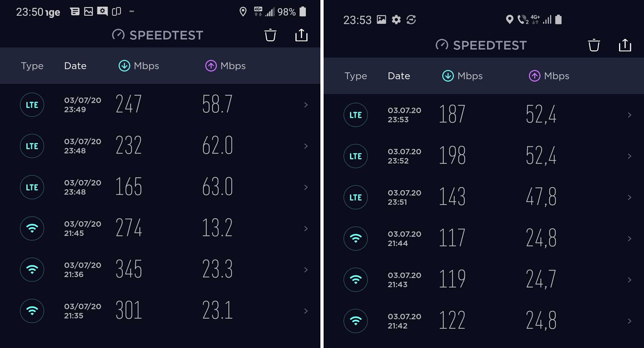This screenshot has width=644, height=348.
Task: Tap the share icon on left screen
Action: (301, 35)
